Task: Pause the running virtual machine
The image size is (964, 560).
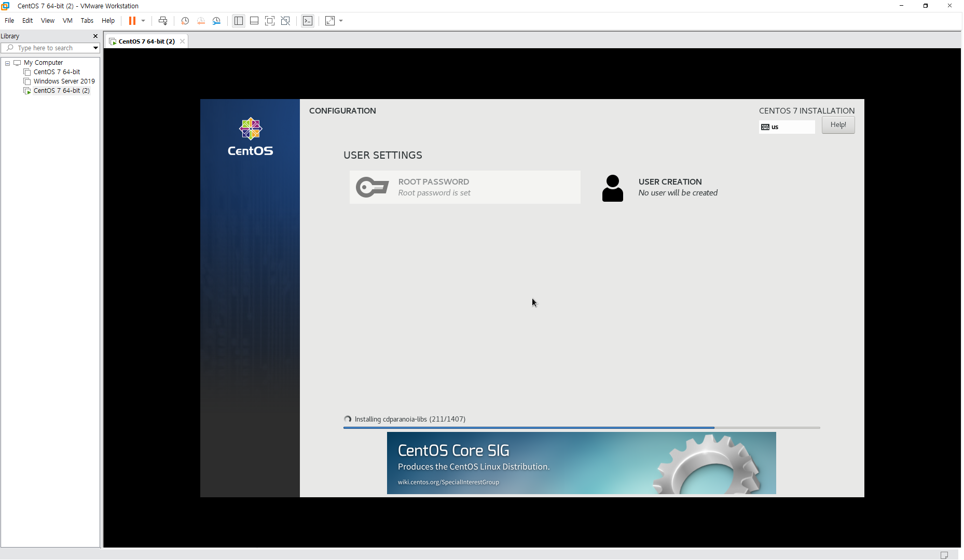Action: tap(132, 21)
